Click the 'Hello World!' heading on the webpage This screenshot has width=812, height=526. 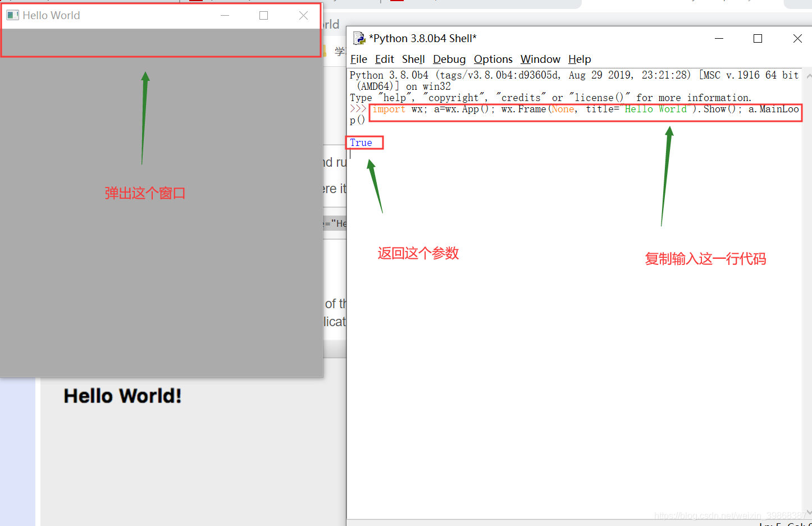[x=122, y=396]
